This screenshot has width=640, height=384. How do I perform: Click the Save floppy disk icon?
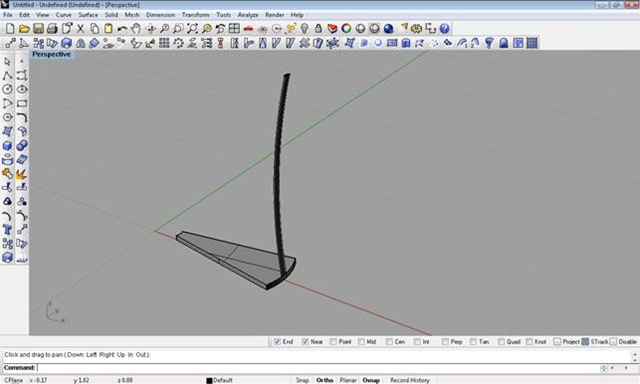coord(38,29)
